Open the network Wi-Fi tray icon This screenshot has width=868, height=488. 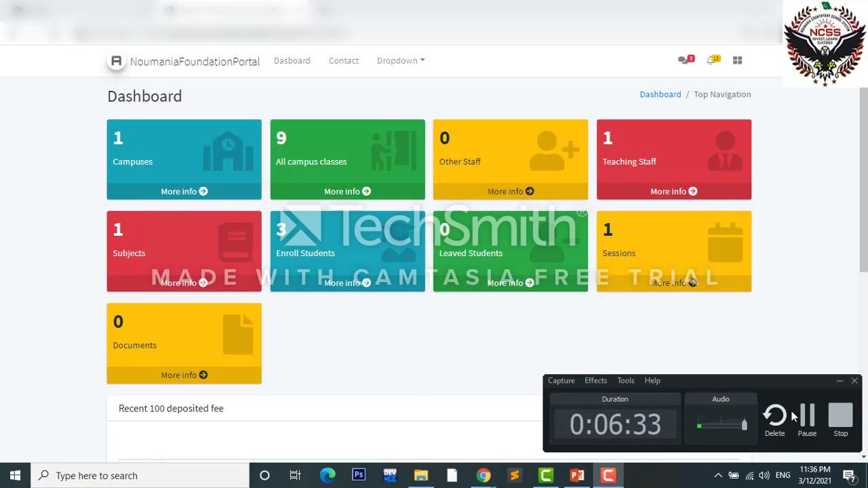tap(749, 476)
